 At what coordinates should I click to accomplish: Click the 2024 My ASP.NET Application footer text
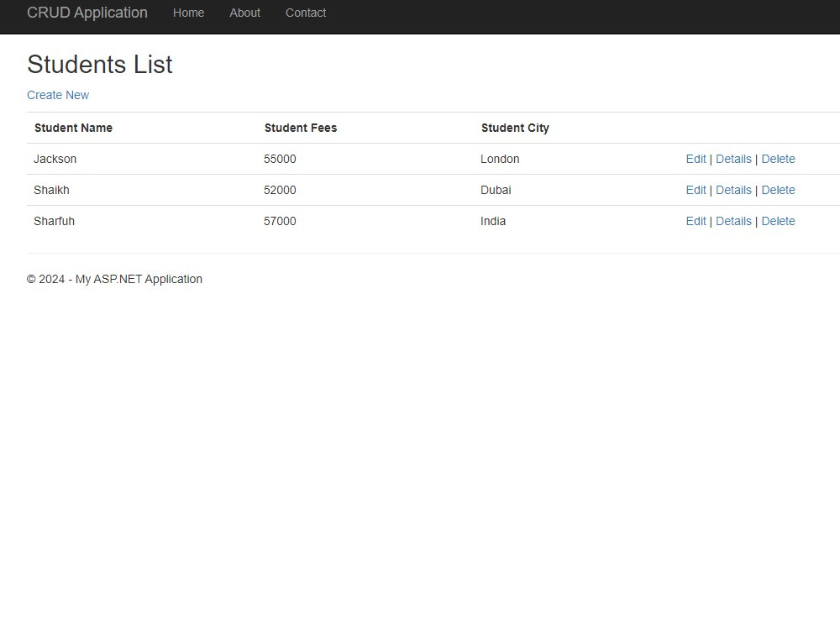114,279
